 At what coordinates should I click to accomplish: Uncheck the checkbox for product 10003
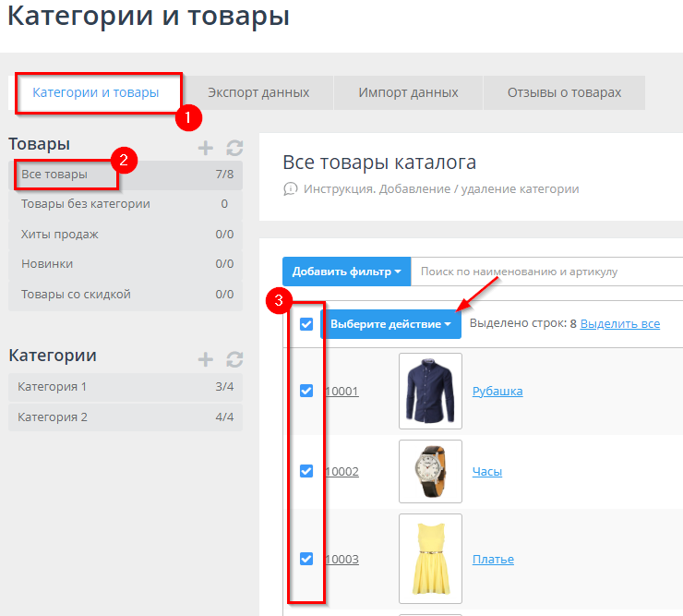point(306,559)
